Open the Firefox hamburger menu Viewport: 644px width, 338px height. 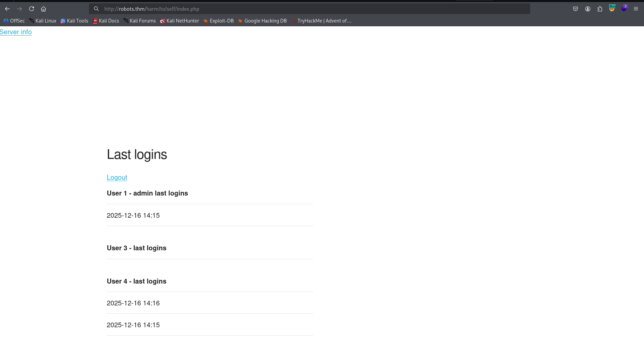point(636,9)
